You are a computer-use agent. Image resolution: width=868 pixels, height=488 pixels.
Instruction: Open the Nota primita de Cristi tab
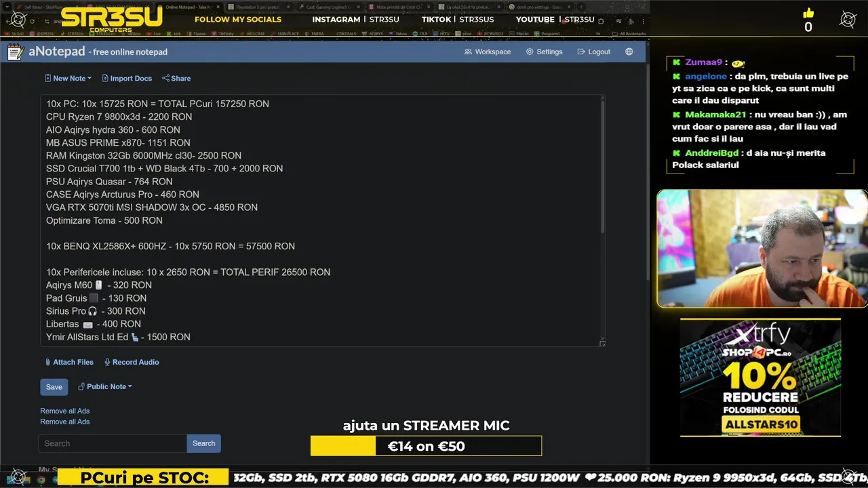pyautogui.click(x=401, y=7)
